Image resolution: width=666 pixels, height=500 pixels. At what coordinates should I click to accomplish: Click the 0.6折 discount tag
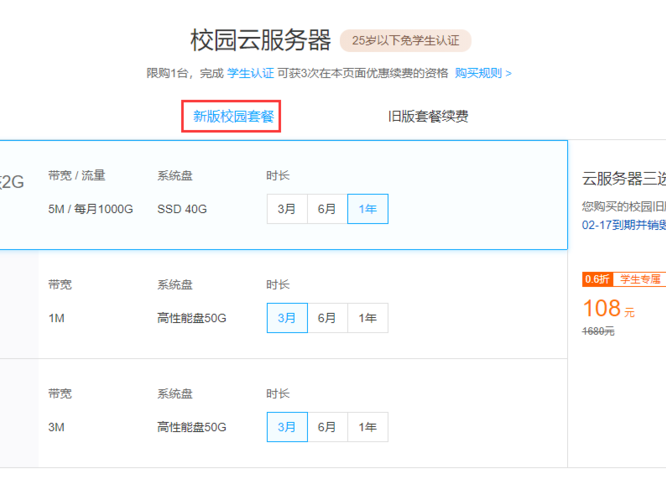coord(597,279)
